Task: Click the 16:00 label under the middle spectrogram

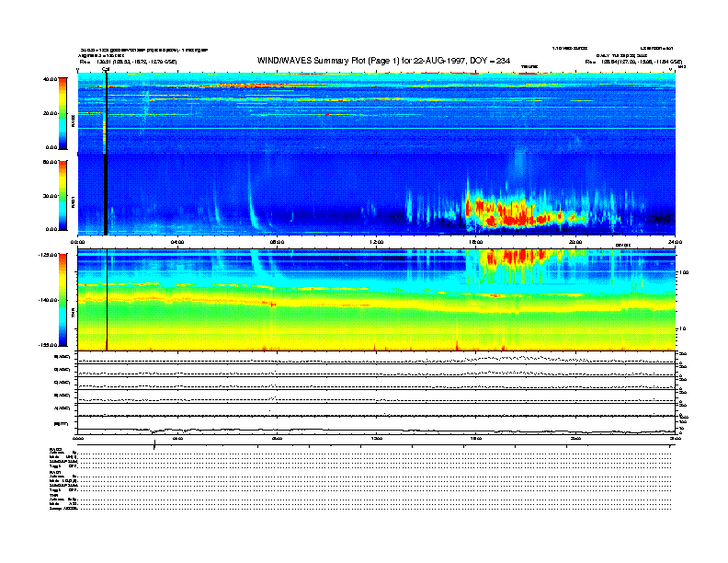Action: coord(476,242)
